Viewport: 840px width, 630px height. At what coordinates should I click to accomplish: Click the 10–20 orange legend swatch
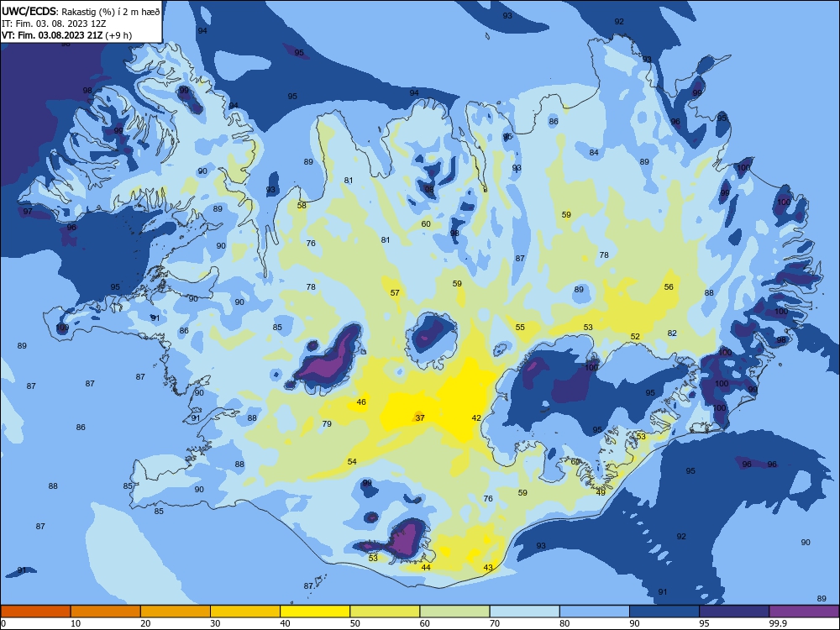pyautogui.click(x=106, y=612)
